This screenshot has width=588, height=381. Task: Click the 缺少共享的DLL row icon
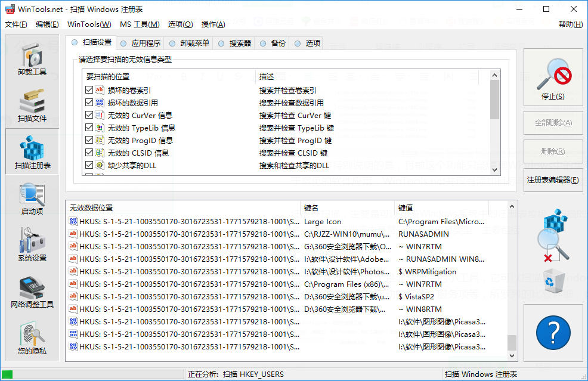100,165
